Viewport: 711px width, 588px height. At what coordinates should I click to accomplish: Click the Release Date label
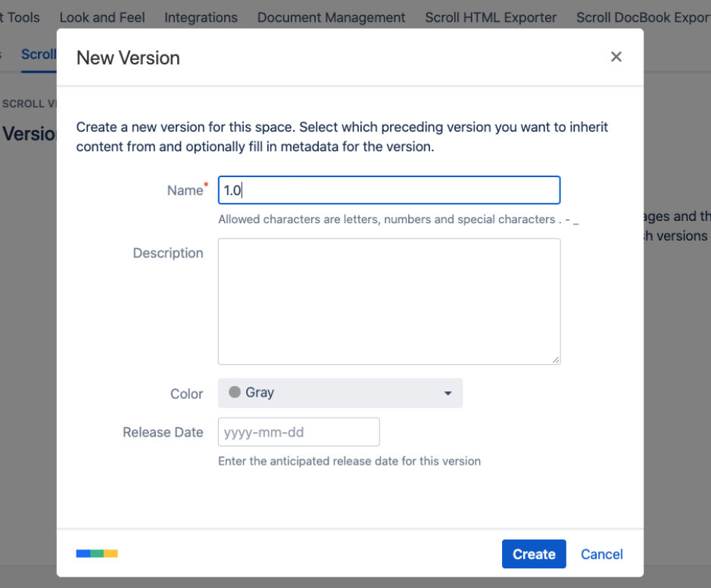pyautogui.click(x=163, y=432)
